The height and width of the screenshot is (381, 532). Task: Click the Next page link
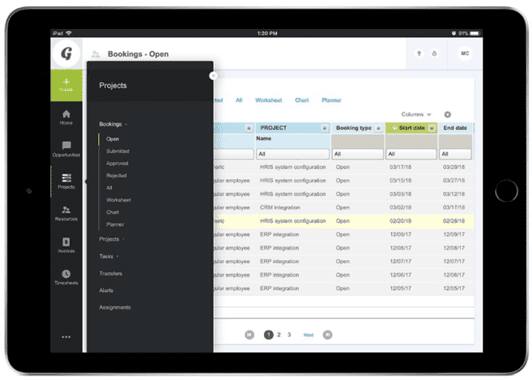tap(308, 335)
